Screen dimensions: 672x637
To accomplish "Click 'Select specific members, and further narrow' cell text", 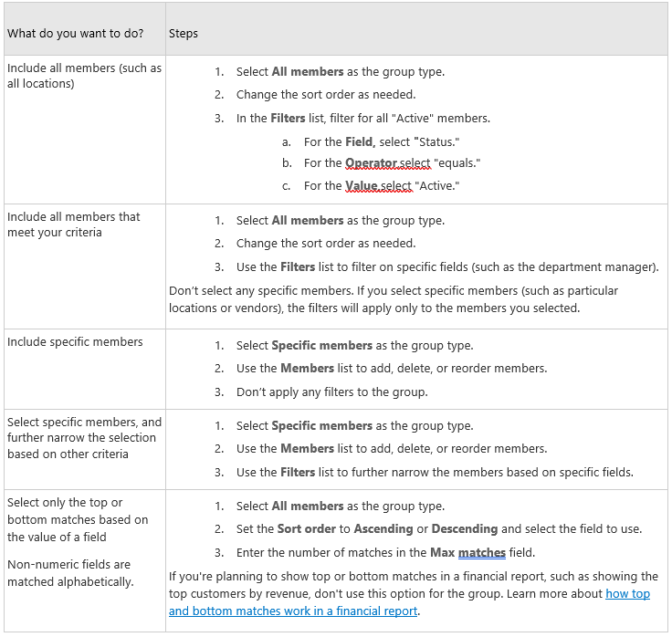I will (84, 438).
